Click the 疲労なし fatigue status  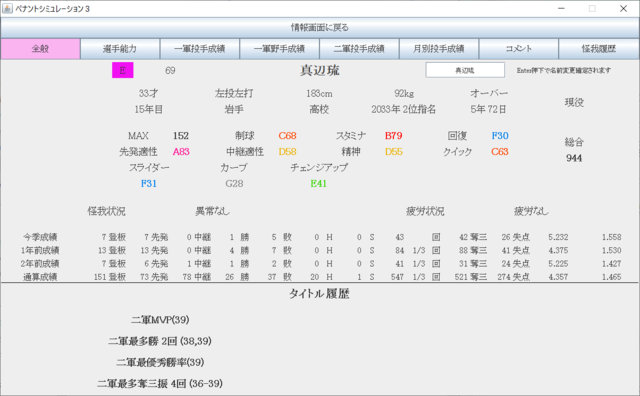(x=531, y=211)
